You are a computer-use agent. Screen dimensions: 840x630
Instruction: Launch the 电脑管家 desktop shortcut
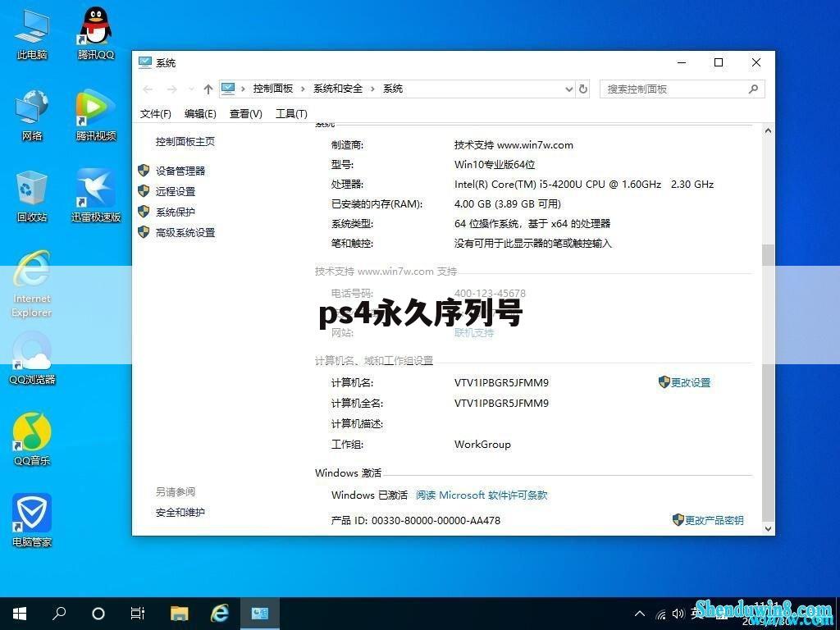click(x=32, y=521)
